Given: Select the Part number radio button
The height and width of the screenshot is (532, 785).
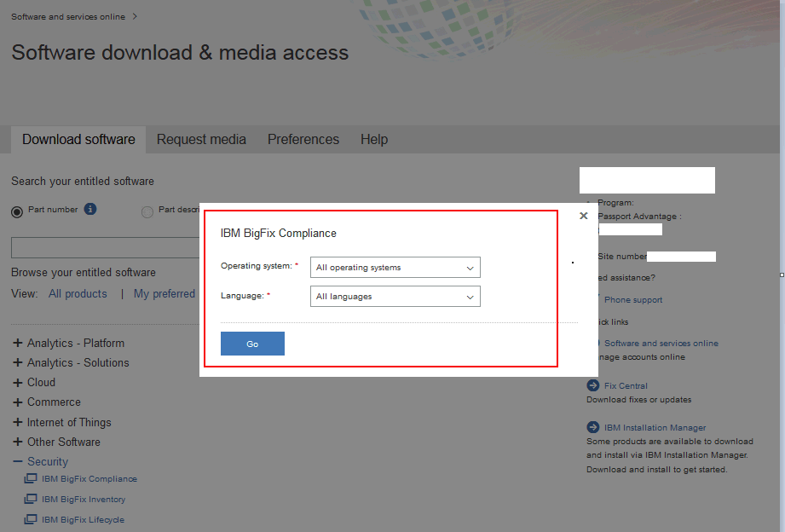Looking at the screenshot, I should 17,212.
